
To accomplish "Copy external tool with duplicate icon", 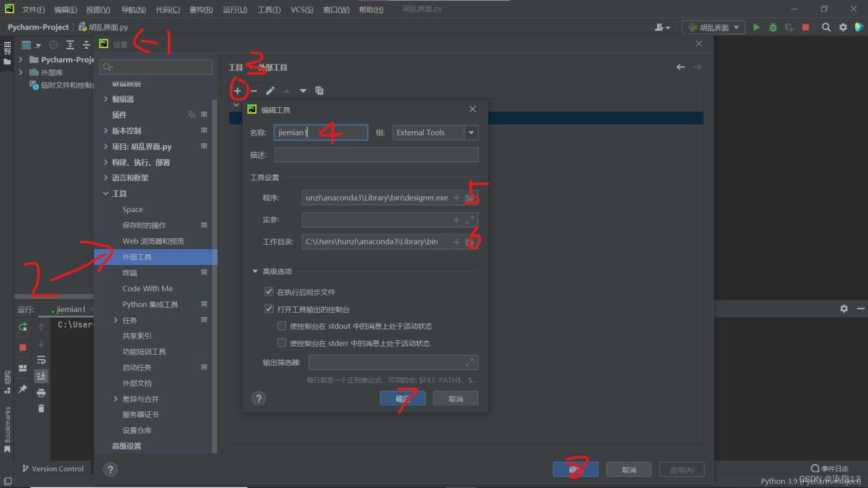I will pyautogui.click(x=319, y=91).
